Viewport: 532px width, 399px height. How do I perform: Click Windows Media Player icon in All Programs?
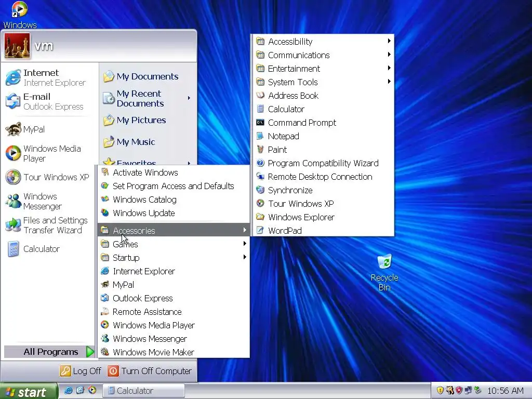105,325
